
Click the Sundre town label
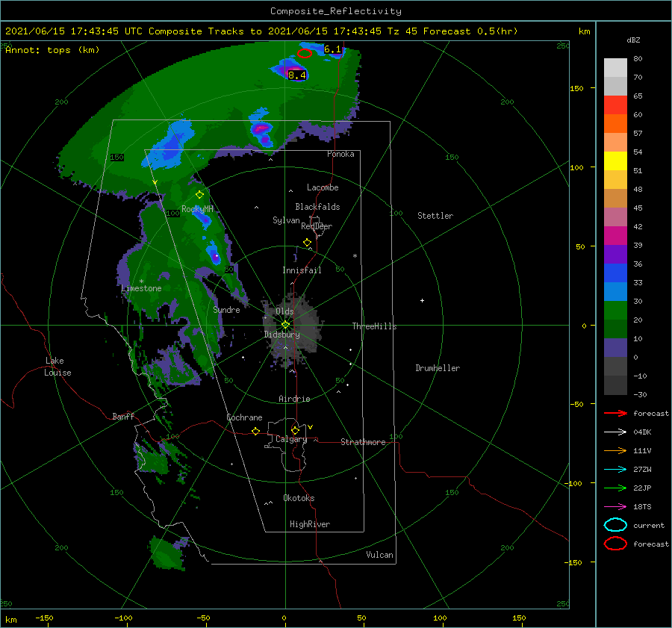(226, 310)
